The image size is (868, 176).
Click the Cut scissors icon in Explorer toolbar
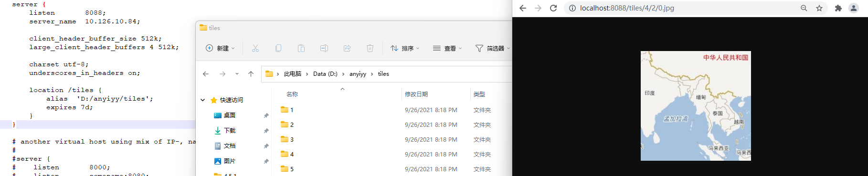pos(255,48)
